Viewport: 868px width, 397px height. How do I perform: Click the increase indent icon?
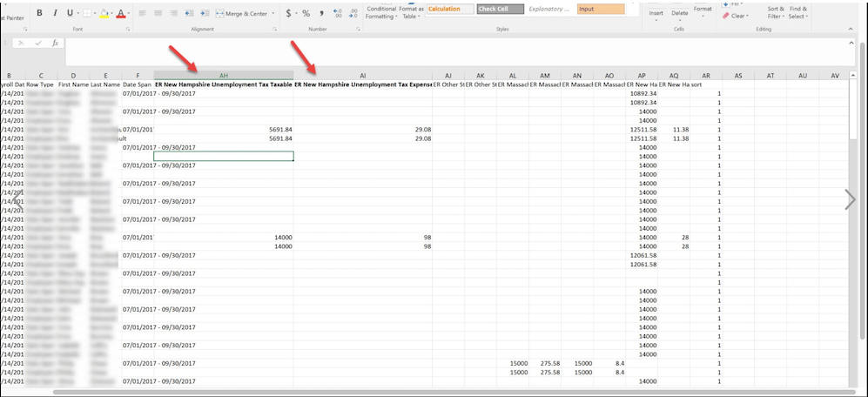pos(204,13)
